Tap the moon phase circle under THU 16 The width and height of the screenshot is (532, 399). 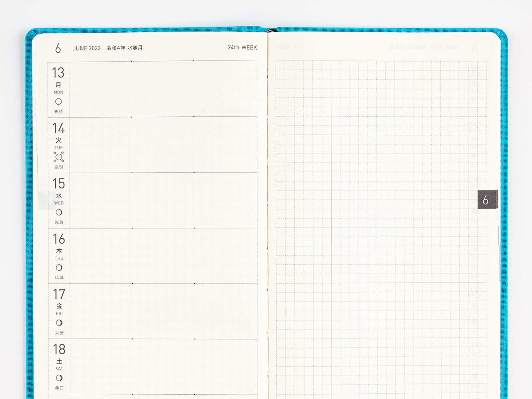point(59,267)
